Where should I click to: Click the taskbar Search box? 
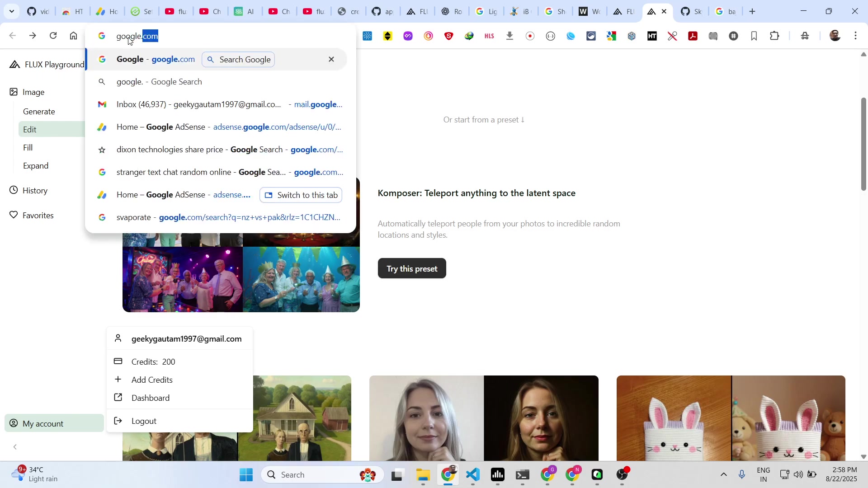click(x=322, y=475)
